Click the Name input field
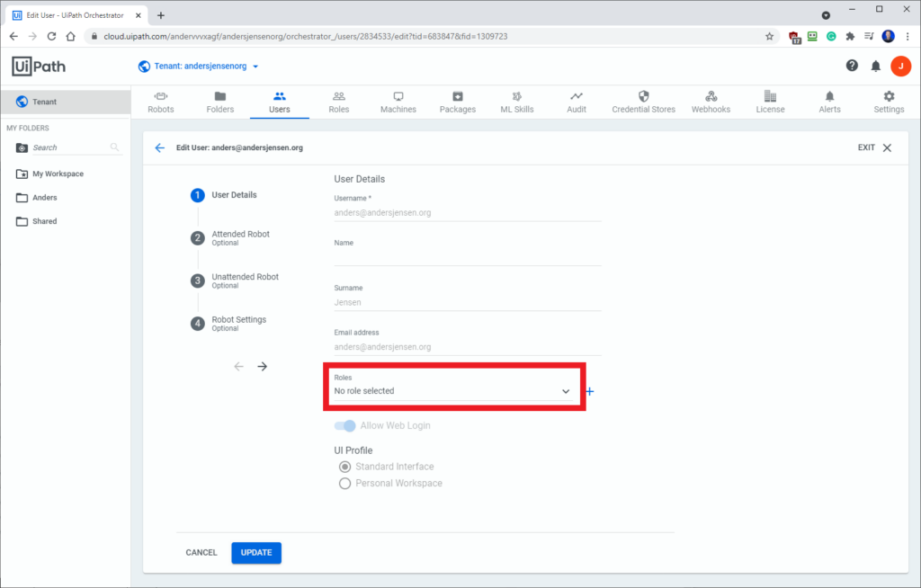 468,257
